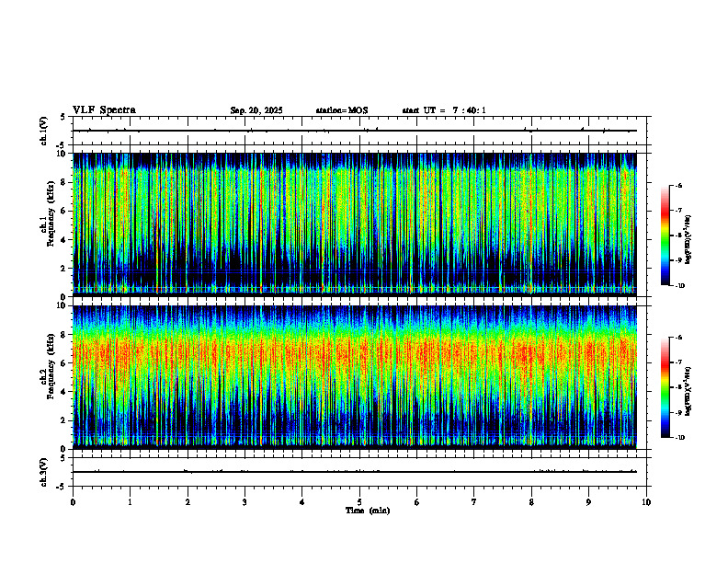Click time axis tick label '1'
The image size is (728, 563).
(x=130, y=502)
